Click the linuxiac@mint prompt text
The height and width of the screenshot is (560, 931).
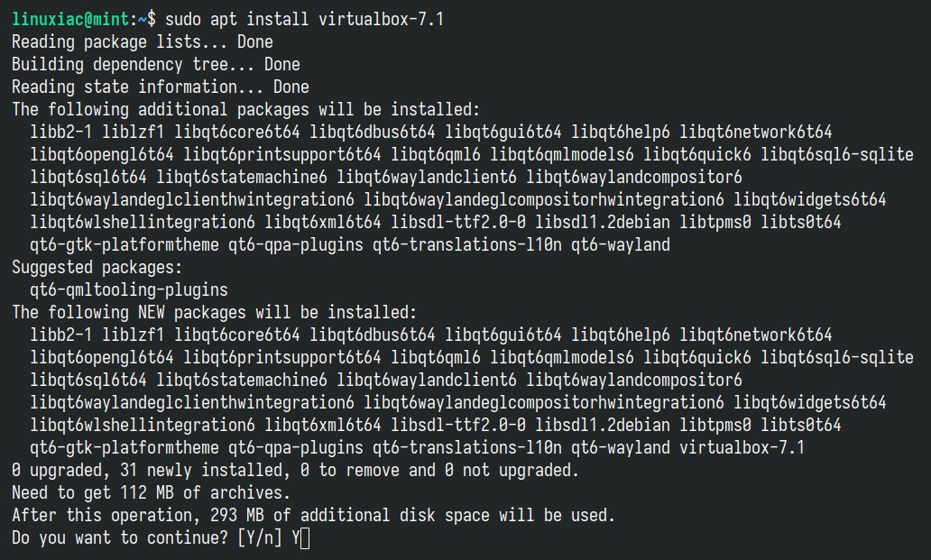point(70,19)
